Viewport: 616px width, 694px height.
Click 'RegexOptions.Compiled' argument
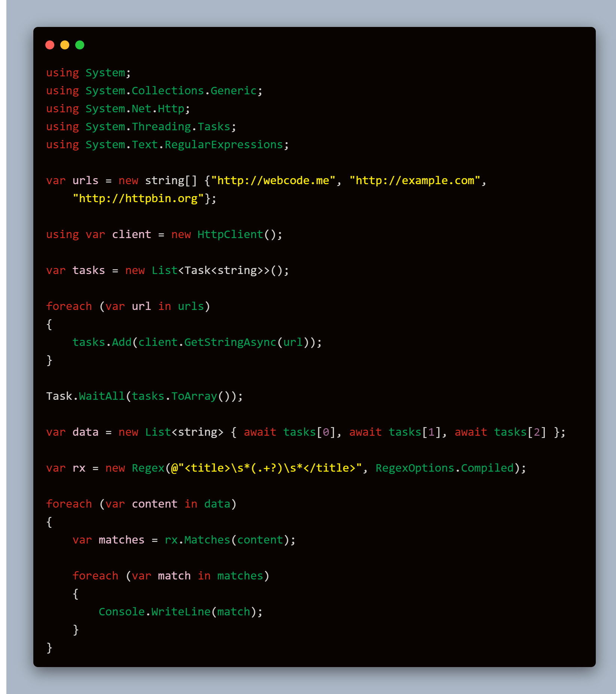[445, 468]
